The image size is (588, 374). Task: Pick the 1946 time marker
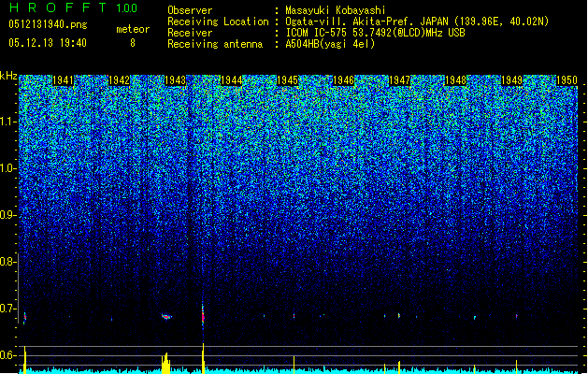343,80
